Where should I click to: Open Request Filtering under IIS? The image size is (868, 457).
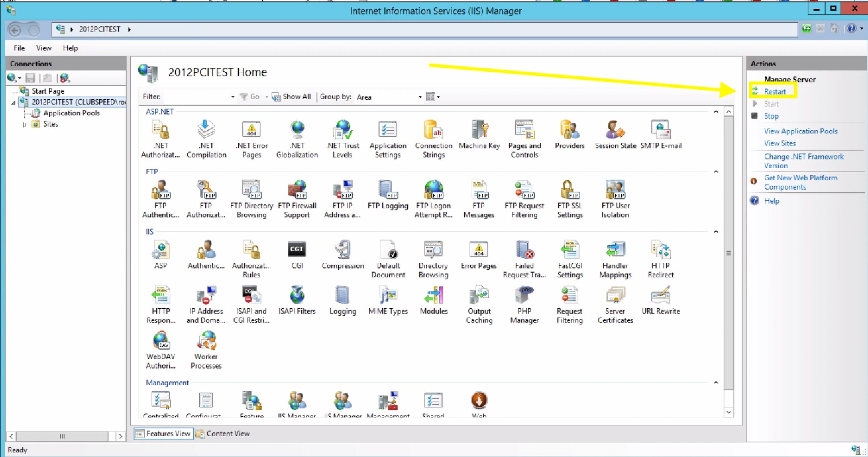click(x=570, y=305)
